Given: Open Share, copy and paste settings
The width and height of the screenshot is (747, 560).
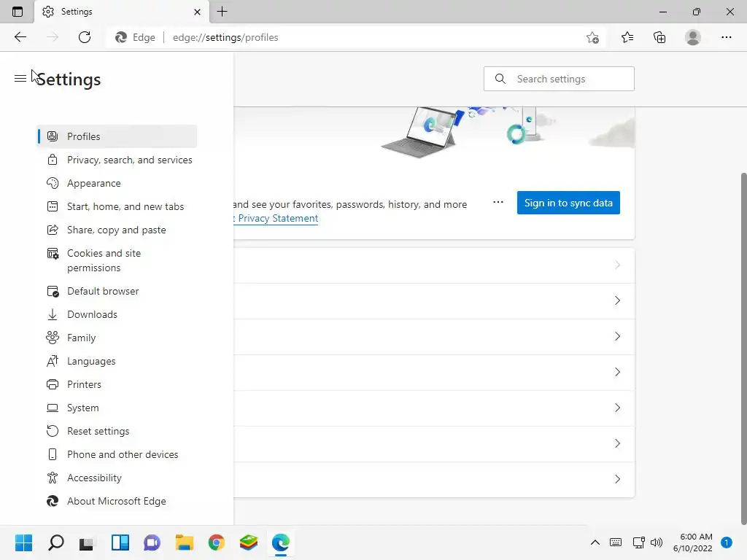Looking at the screenshot, I should point(117,230).
